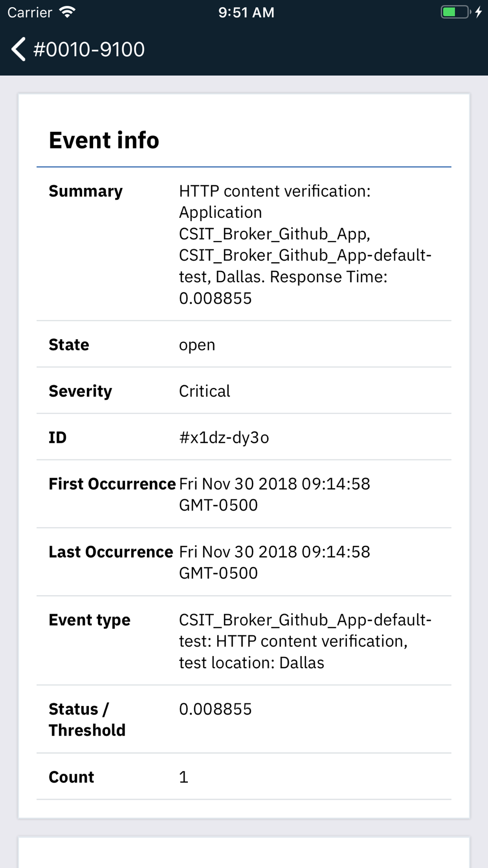Tap the Summary row label
The width and height of the screenshot is (488, 868).
tap(85, 191)
